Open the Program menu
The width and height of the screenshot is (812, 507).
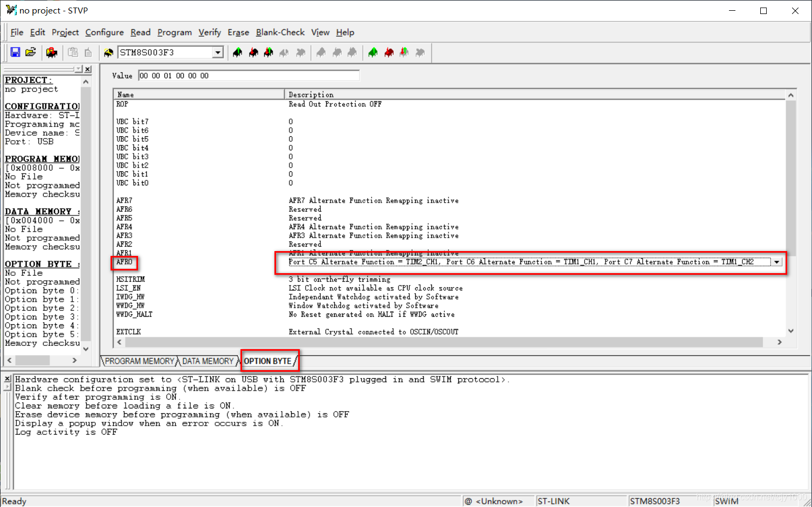point(175,32)
